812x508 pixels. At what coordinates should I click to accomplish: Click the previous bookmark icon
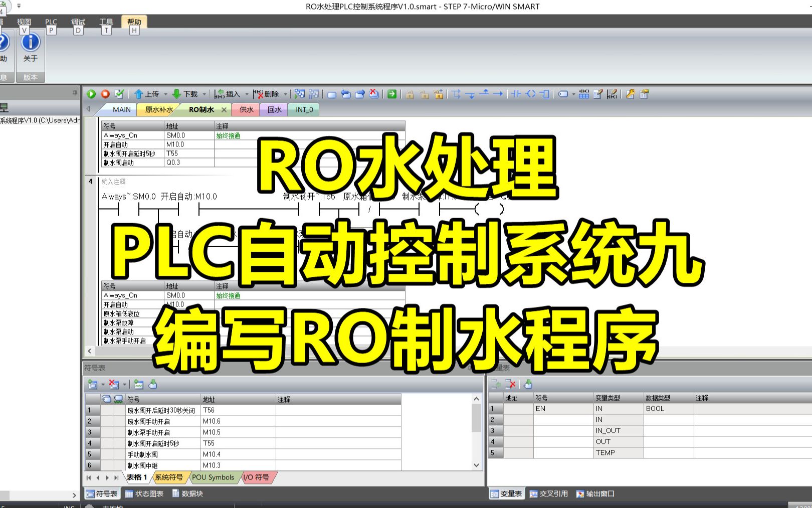point(346,94)
